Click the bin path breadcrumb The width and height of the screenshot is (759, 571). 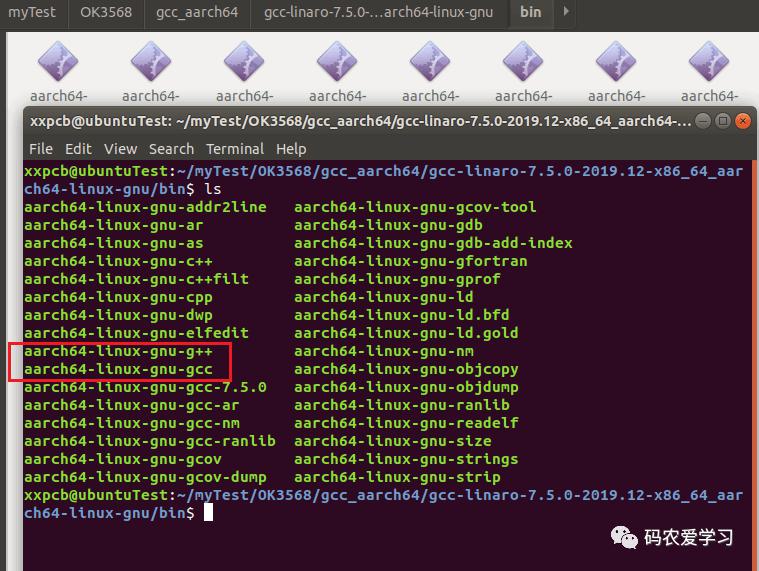531,12
